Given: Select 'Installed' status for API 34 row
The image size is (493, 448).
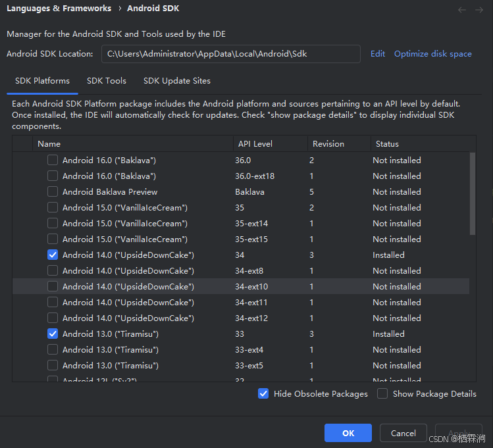Looking at the screenshot, I should click(388, 255).
